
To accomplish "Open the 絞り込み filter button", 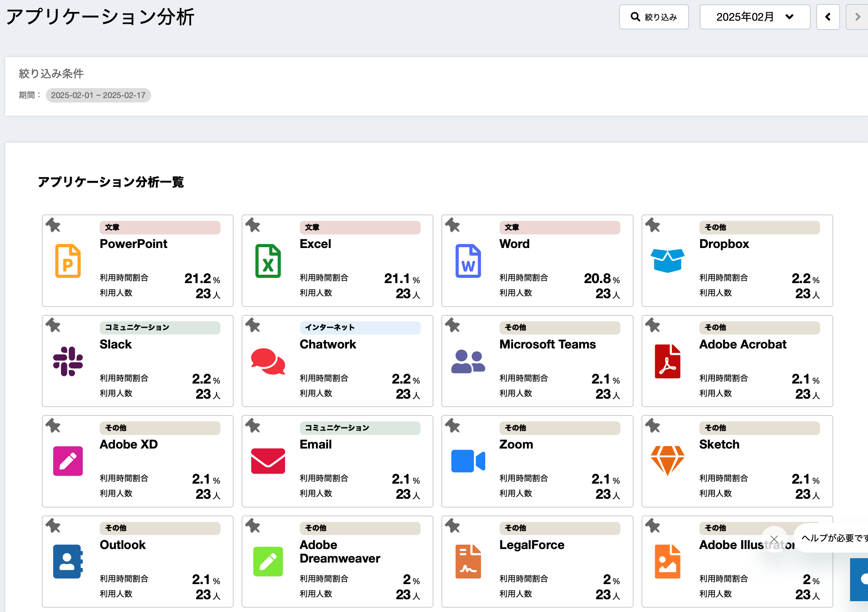I will pos(654,17).
